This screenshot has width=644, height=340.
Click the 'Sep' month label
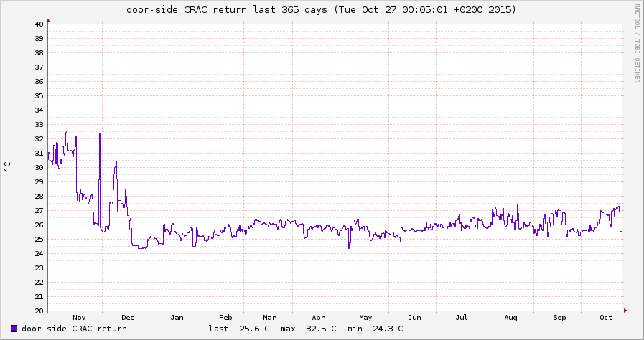click(559, 318)
